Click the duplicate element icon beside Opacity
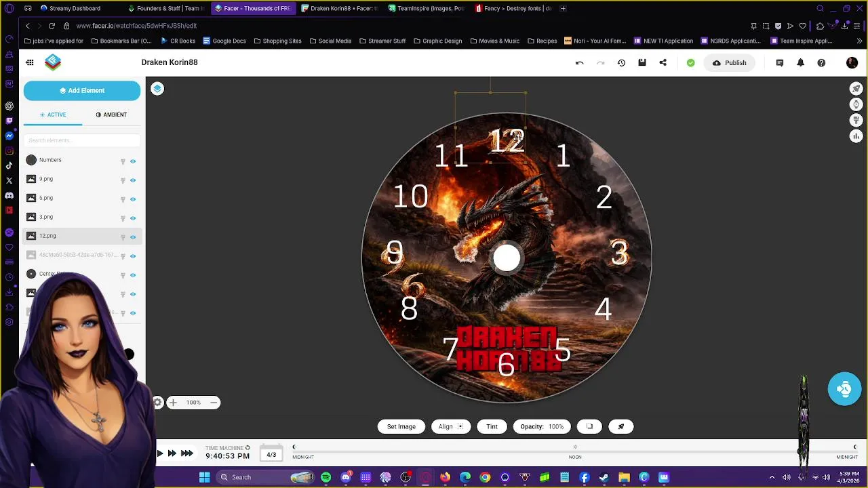 click(x=589, y=426)
